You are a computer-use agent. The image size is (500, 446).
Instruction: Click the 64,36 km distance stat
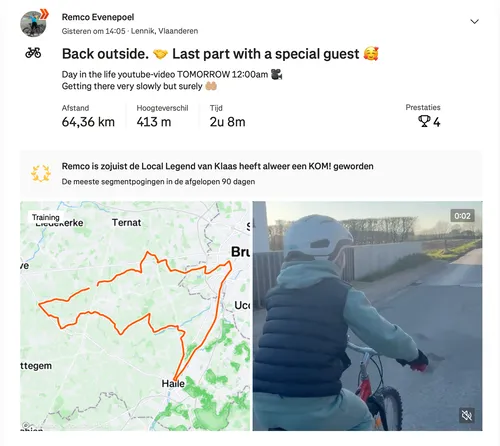pos(88,122)
